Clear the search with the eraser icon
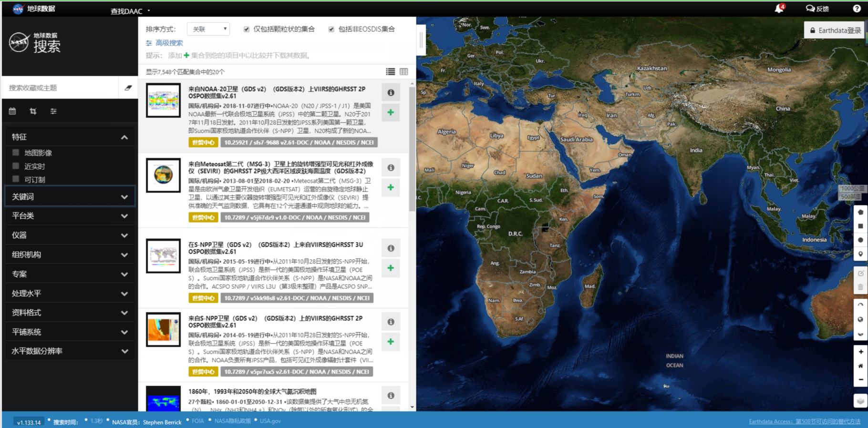The image size is (868, 428). coord(128,88)
